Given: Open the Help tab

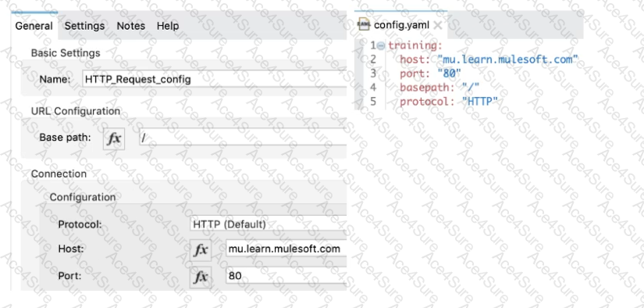Looking at the screenshot, I should (x=168, y=26).
